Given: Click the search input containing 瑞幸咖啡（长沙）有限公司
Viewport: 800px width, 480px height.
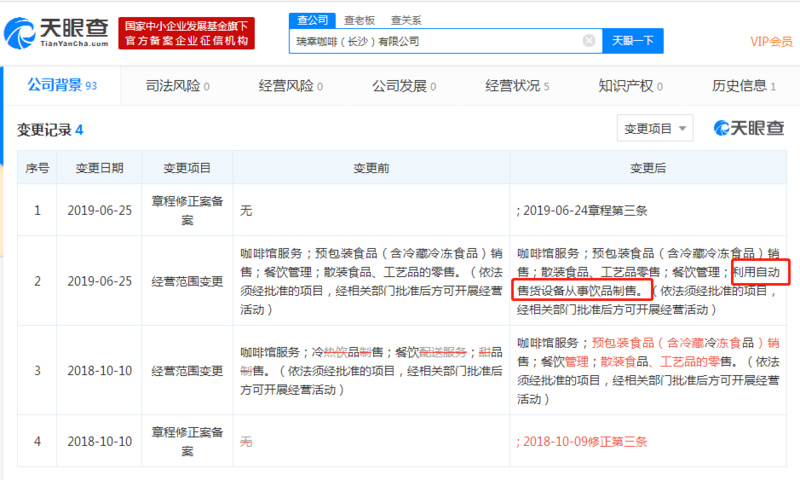Looking at the screenshot, I should 445,41.
